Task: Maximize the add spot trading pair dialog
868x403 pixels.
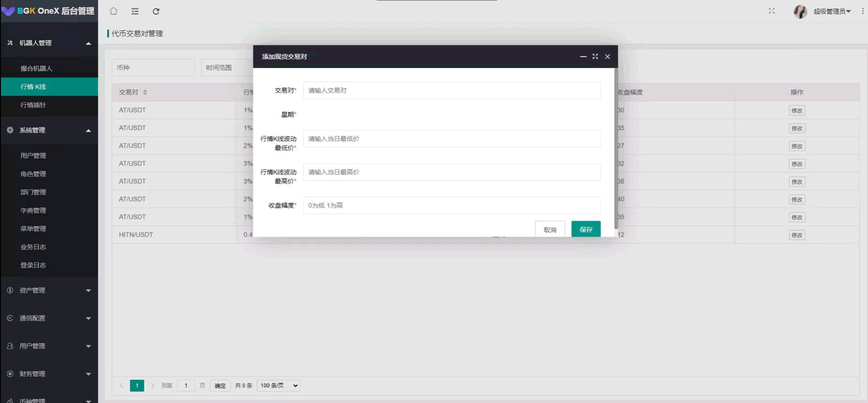Action: pos(595,56)
